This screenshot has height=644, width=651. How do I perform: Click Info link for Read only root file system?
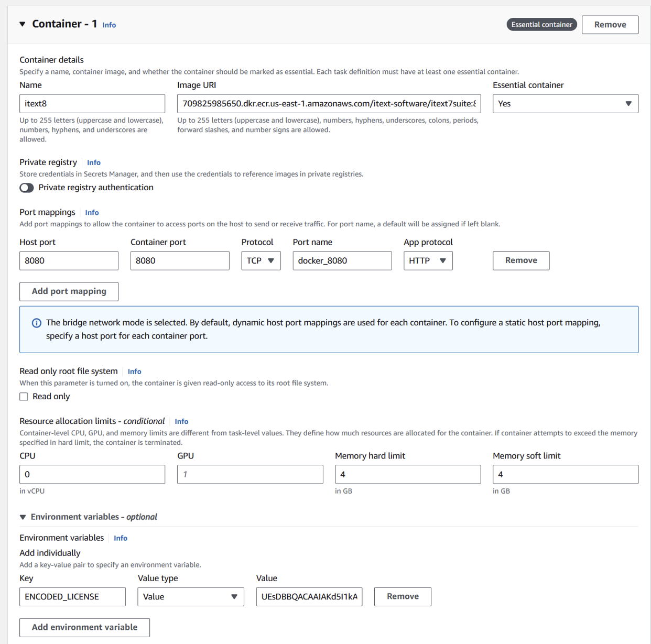tap(134, 372)
